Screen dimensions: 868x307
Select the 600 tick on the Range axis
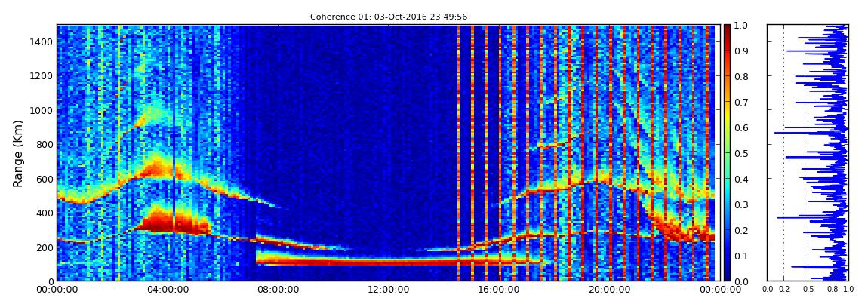point(43,179)
